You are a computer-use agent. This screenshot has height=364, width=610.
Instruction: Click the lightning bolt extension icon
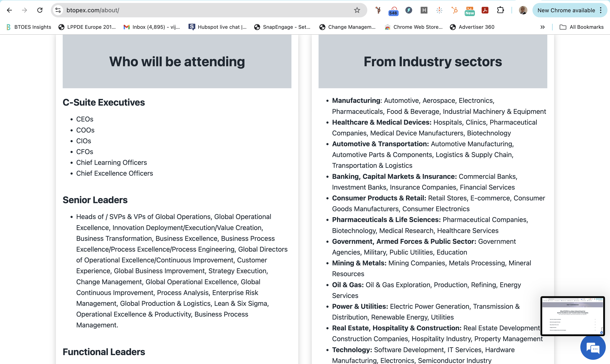(409, 10)
